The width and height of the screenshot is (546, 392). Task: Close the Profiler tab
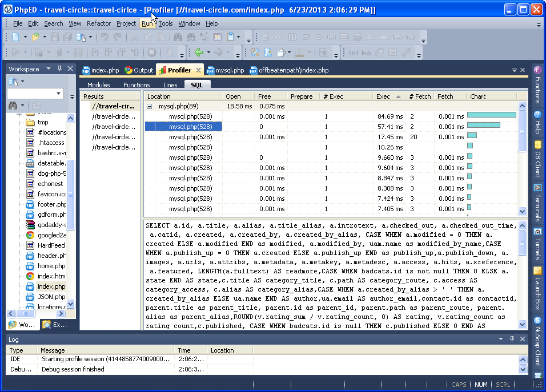coord(198,70)
